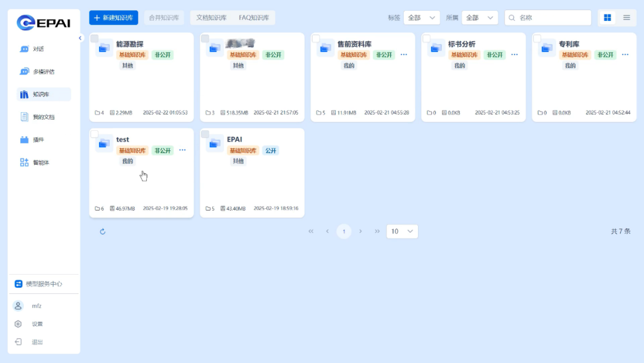Open the 对话 chat icon in sidebar
The image size is (644, 363).
coord(24,49)
